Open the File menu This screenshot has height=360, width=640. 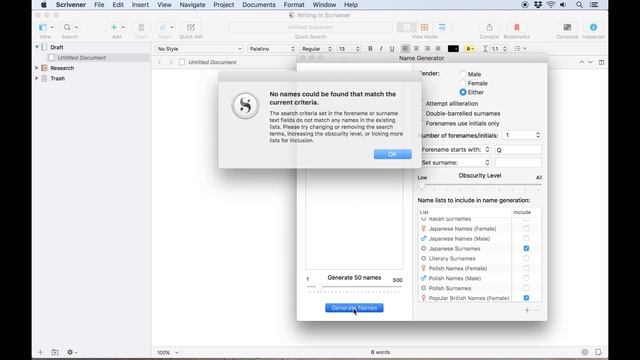(99, 5)
